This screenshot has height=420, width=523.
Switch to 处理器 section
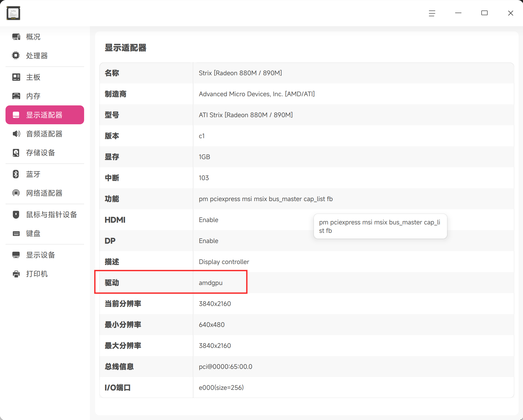45,56
